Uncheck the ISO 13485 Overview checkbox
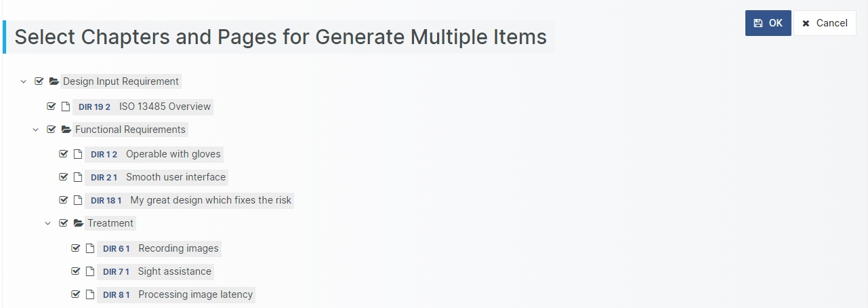The width and height of the screenshot is (868, 308). coord(51,107)
